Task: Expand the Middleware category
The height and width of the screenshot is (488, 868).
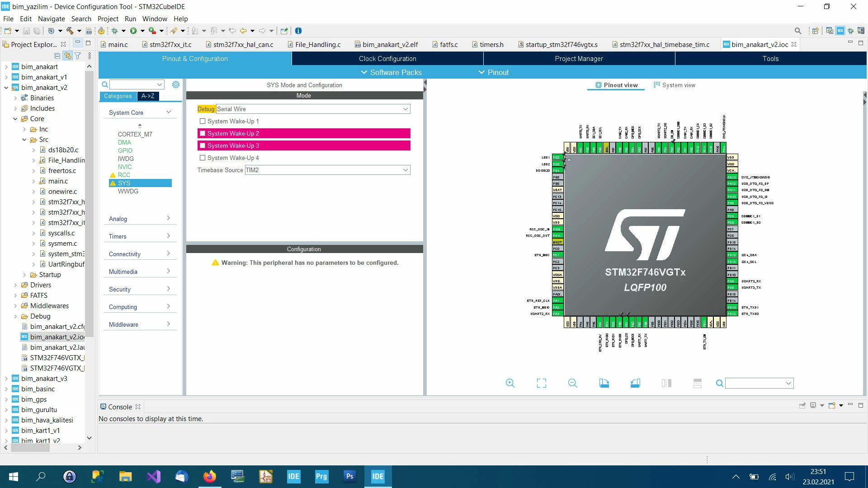Action: 140,324
